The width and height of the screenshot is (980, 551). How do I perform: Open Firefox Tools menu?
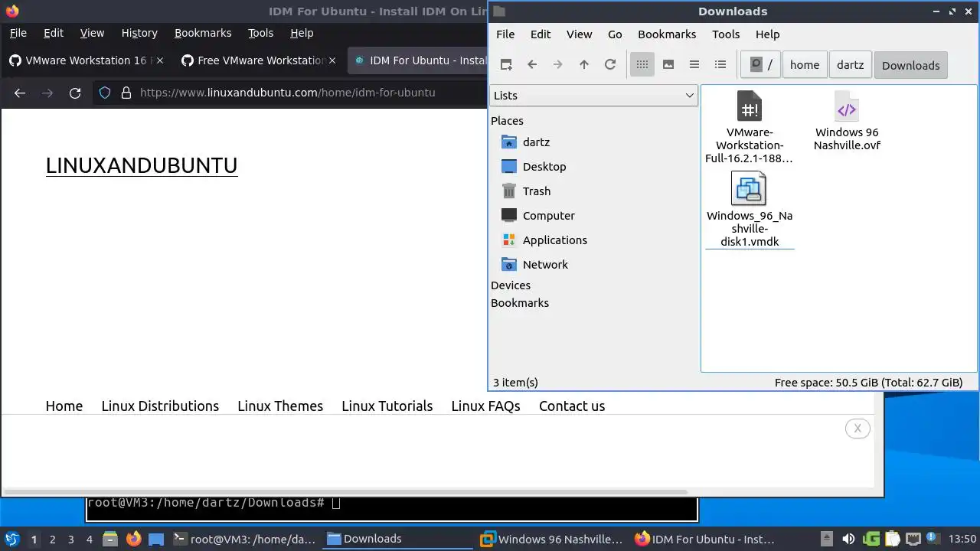[260, 33]
